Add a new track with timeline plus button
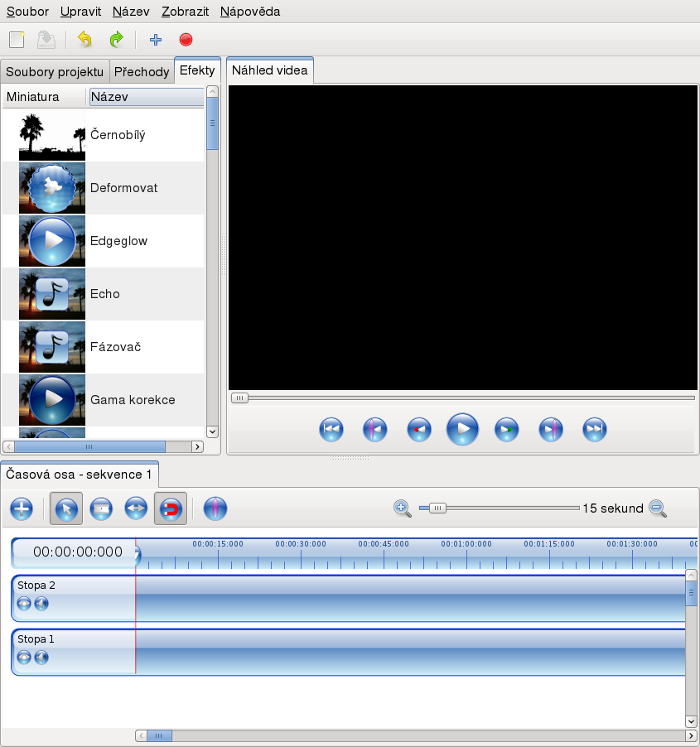The width and height of the screenshot is (700, 747). click(x=21, y=509)
